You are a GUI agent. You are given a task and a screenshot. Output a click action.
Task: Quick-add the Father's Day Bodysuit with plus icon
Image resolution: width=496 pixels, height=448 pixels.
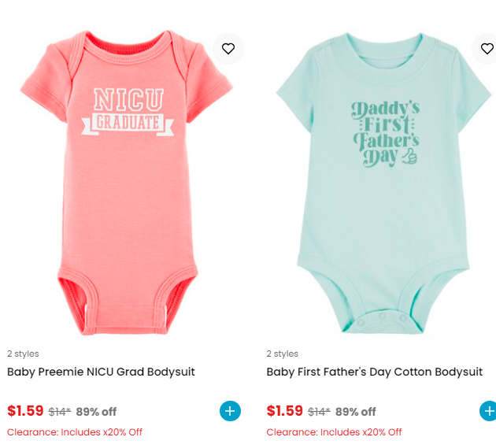tap(488, 411)
